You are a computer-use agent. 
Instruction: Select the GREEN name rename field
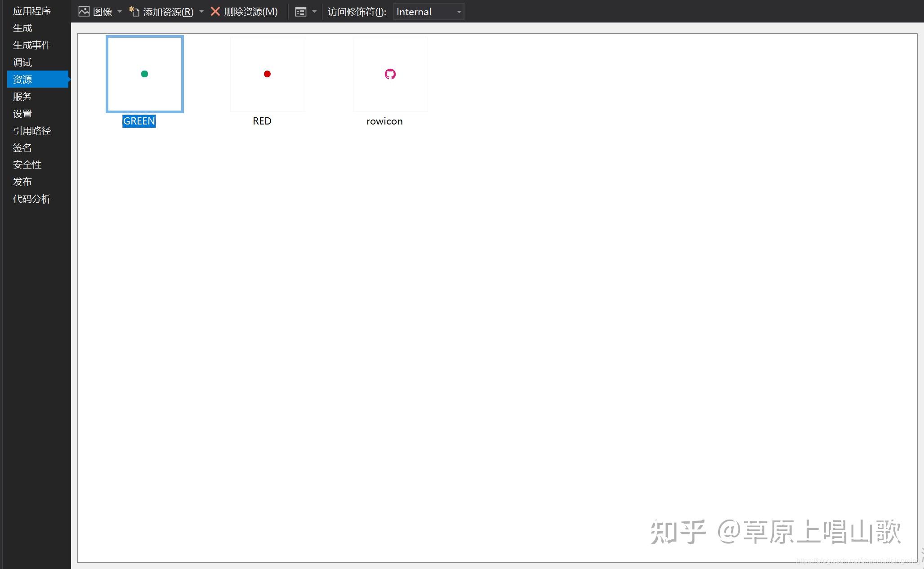(139, 121)
